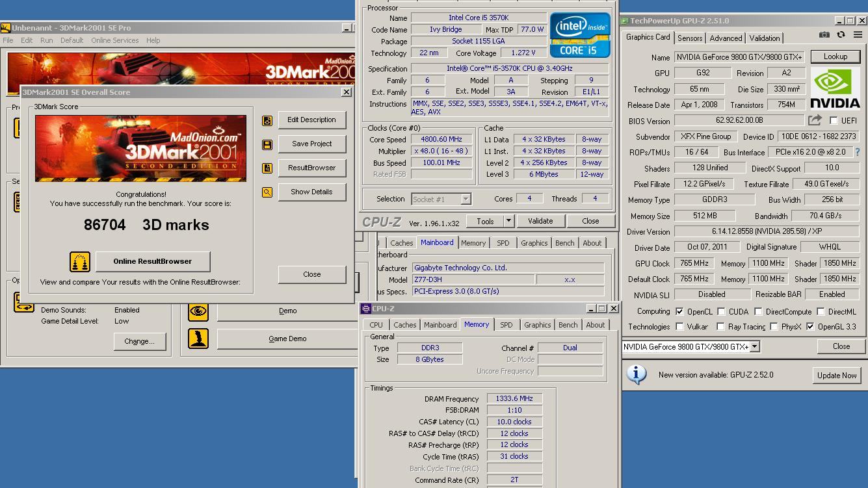Open the Online Services menu
The width and height of the screenshot is (868, 488).
click(114, 40)
